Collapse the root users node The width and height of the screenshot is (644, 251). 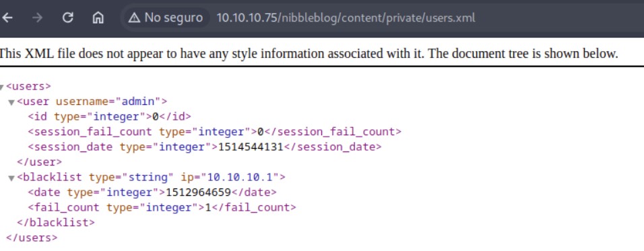[x=1, y=87]
